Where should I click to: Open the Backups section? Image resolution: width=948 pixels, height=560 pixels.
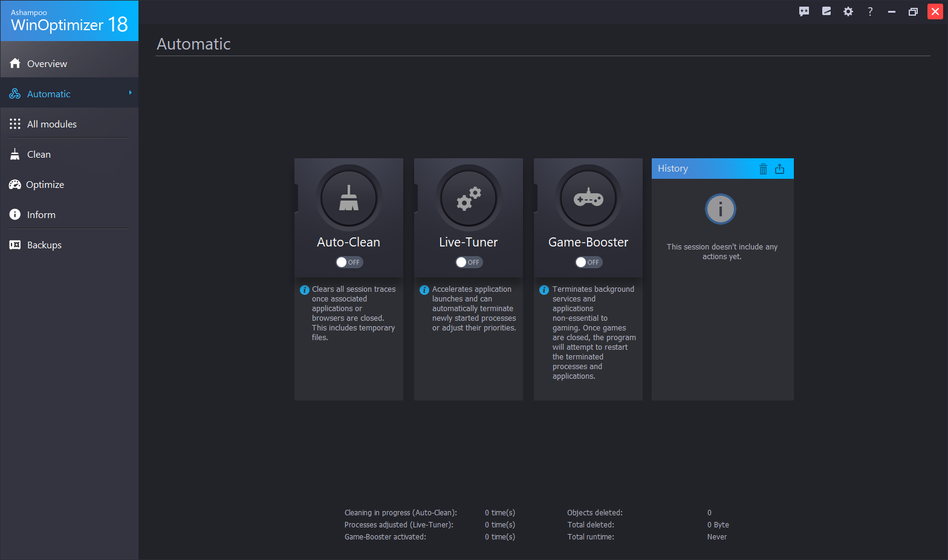tap(70, 245)
